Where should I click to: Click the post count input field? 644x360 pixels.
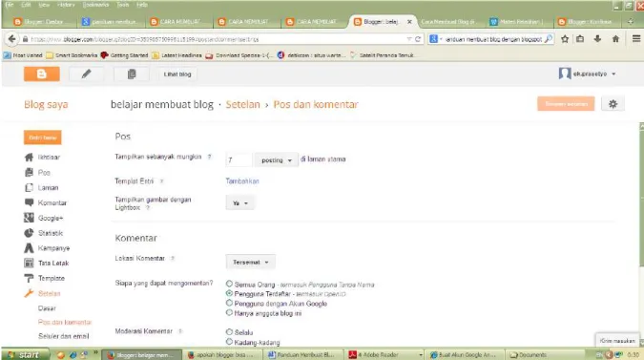(239, 159)
